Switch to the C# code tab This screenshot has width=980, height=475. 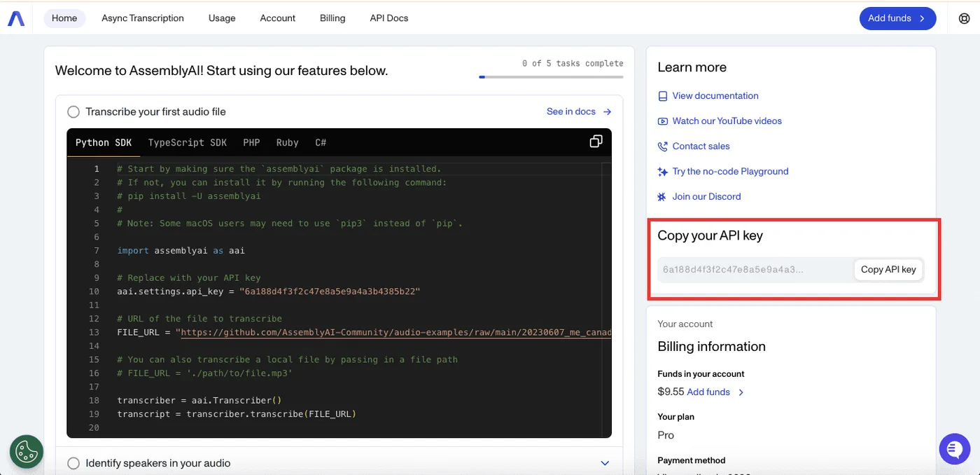(321, 142)
